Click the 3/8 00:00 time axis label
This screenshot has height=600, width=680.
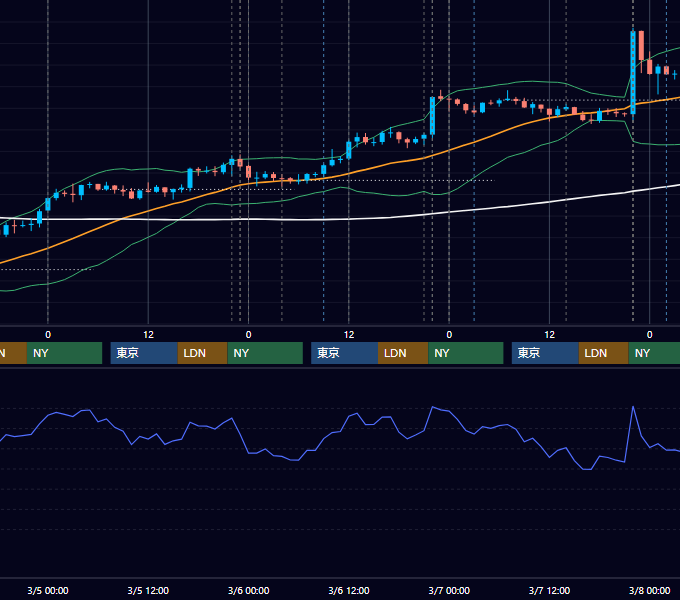point(649,590)
